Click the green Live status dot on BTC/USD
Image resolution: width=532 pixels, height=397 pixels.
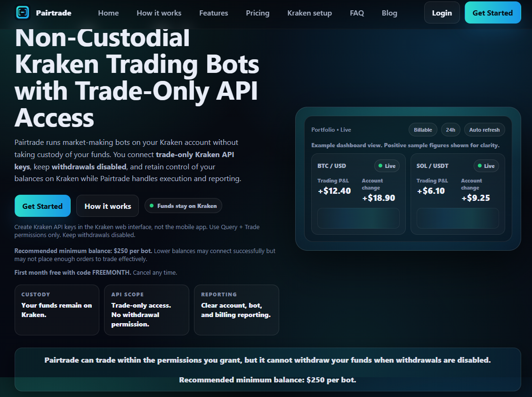(x=381, y=166)
